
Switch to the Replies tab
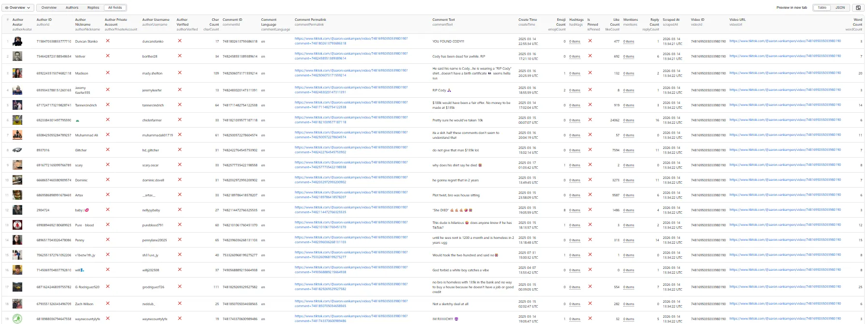point(93,8)
